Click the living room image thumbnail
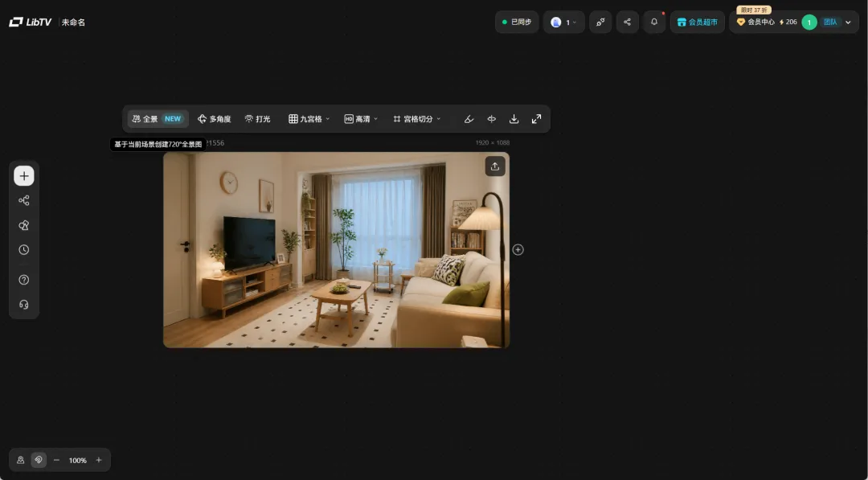 click(336, 250)
